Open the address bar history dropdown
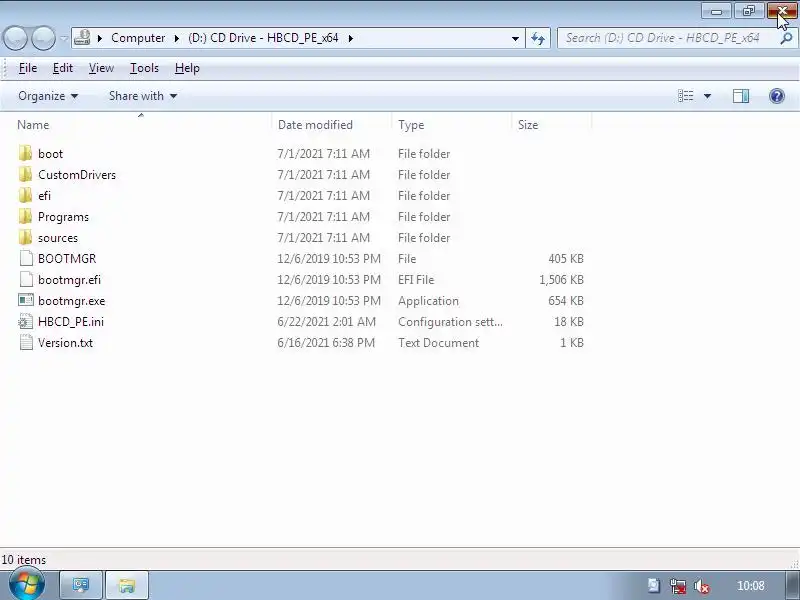The width and height of the screenshot is (800, 600). pos(515,38)
